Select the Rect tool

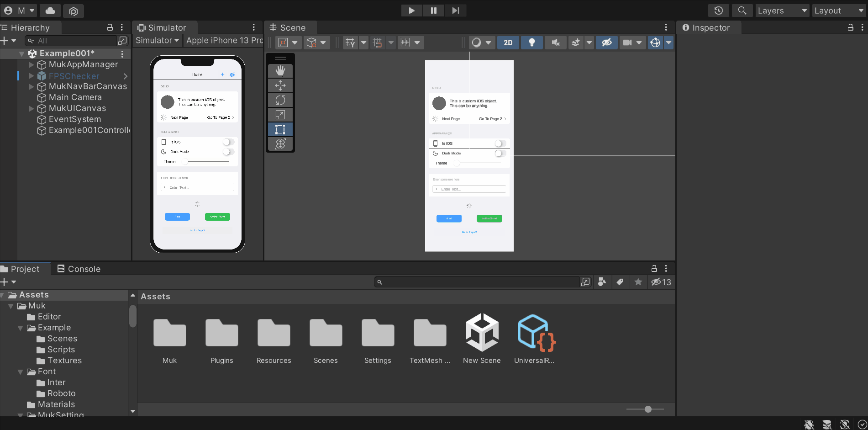[x=280, y=129]
